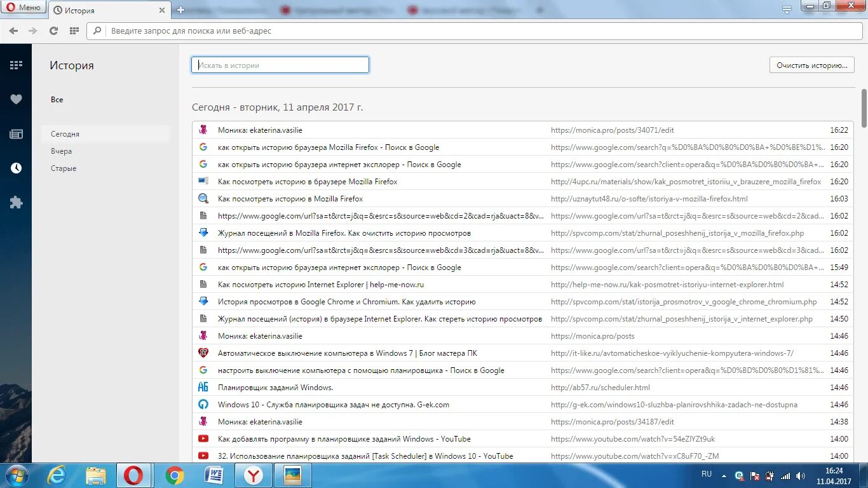
Task: Click favicon of Автоматическое выключение компьютера entry
Action: [x=203, y=353]
